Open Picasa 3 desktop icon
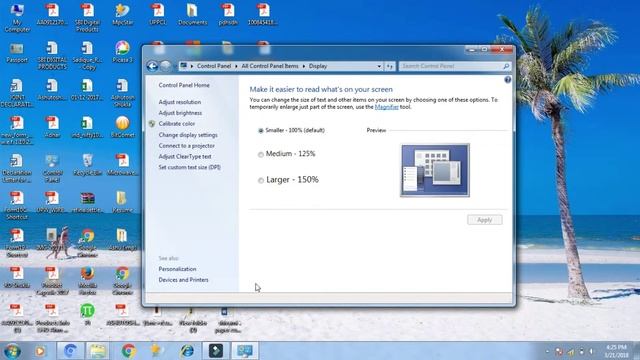640x360 pixels. point(122,52)
